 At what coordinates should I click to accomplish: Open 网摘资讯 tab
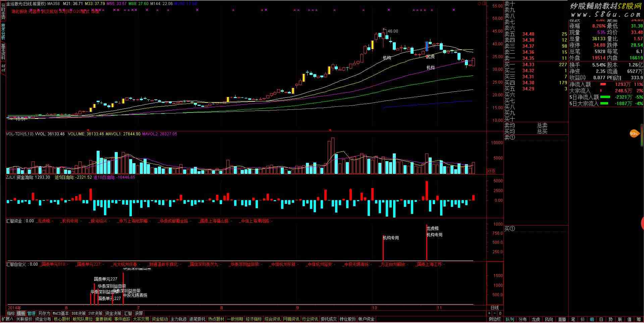point(291,319)
